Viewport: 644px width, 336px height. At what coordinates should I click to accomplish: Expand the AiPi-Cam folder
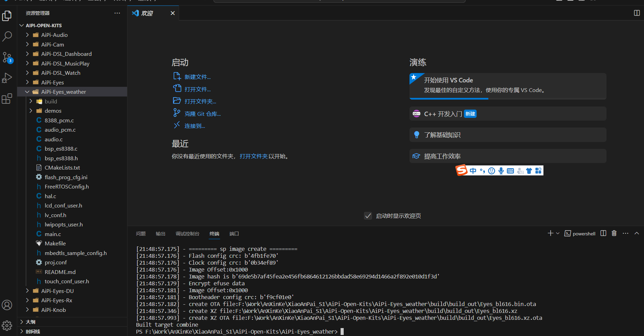72,44
